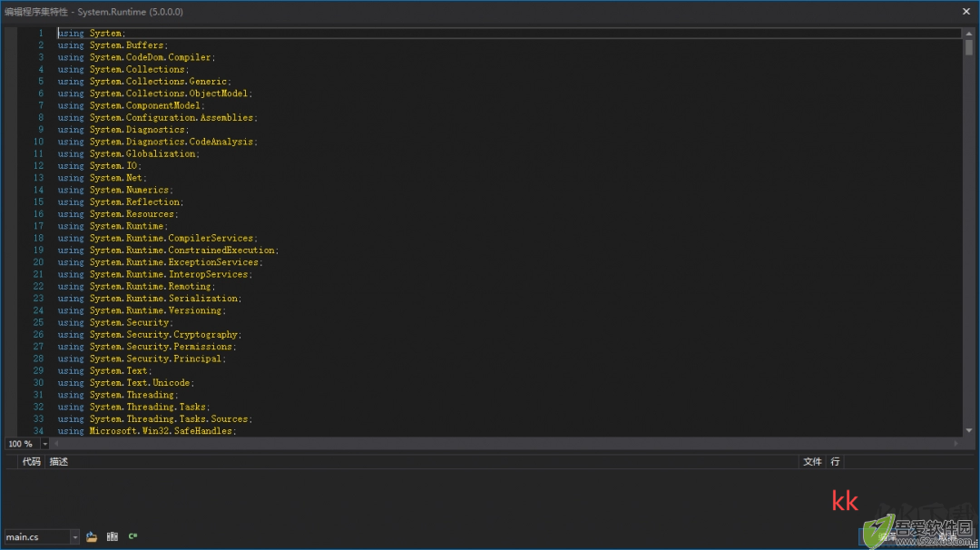Click the 100 % zoom level field
Image resolution: width=980 pixels, height=550 pixels.
[x=22, y=444]
